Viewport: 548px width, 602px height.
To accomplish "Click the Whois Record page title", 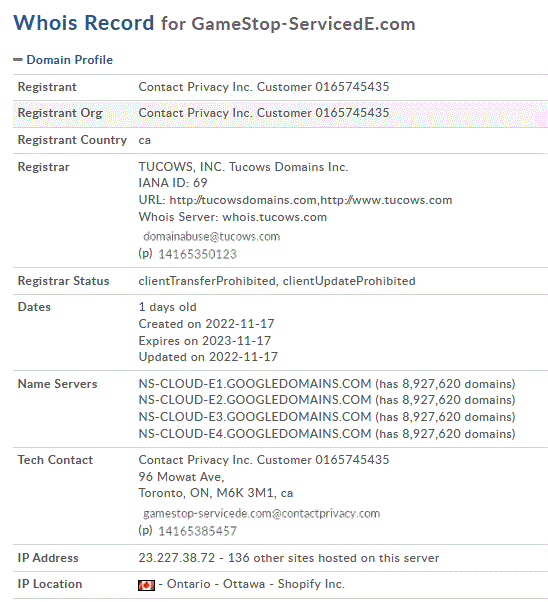I will click(214, 23).
